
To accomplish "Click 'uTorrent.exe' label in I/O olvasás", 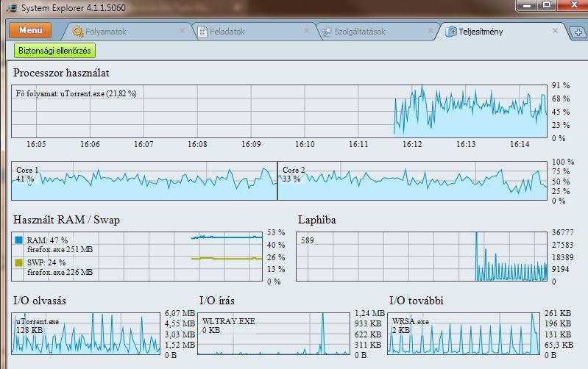I will point(37,321).
